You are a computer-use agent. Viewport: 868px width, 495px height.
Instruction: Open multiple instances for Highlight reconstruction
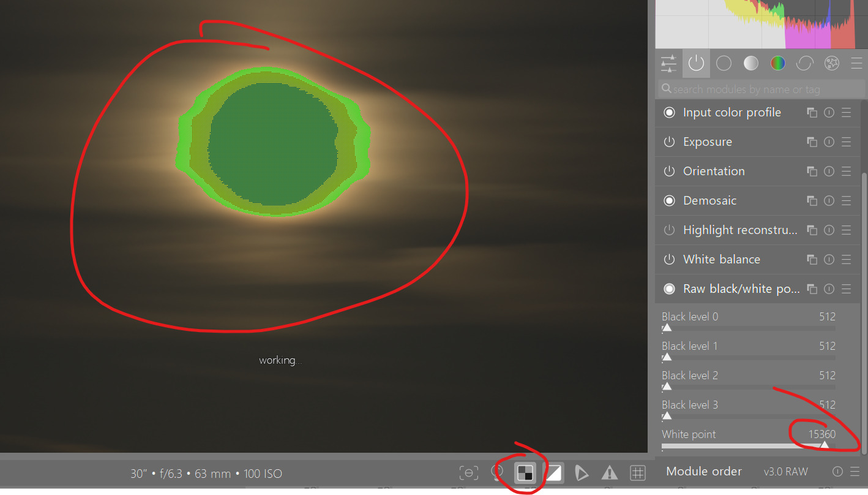[x=812, y=230]
